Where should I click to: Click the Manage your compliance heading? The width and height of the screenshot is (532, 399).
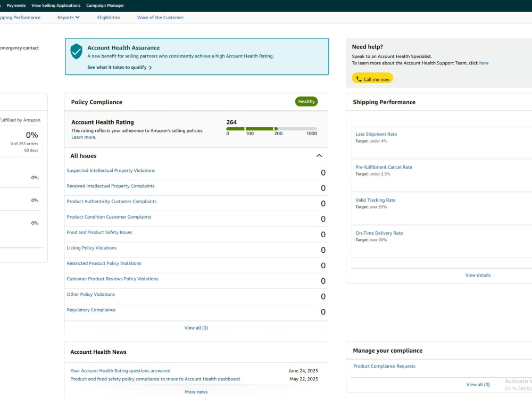(x=387, y=351)
